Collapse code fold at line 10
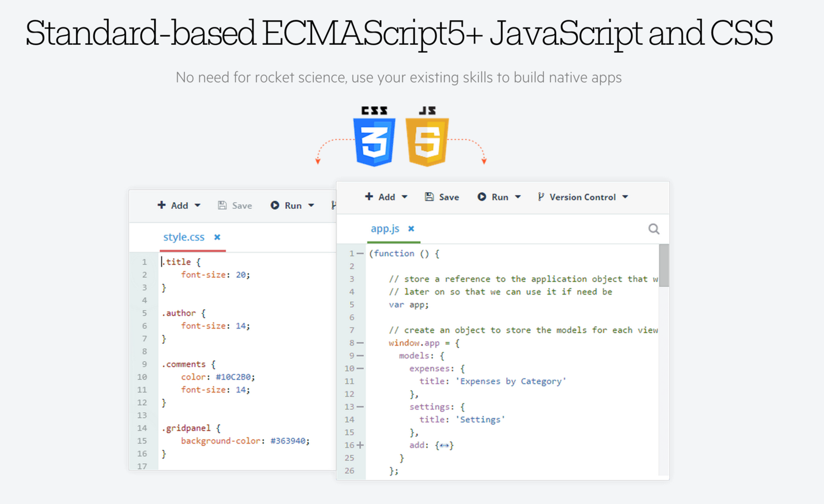Screen dimensions: 824x504 click(x=360, y=368)
